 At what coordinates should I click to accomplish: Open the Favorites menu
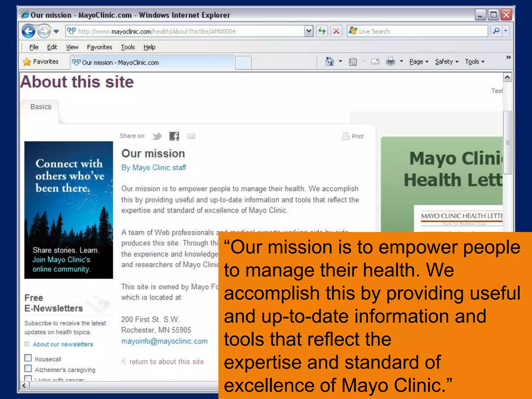tap(99, 47)
